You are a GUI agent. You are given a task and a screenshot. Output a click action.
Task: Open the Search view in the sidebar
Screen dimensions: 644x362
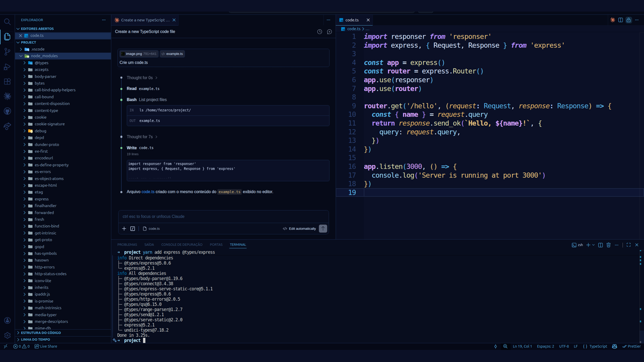pyautogui.click(x=7, y=22)
